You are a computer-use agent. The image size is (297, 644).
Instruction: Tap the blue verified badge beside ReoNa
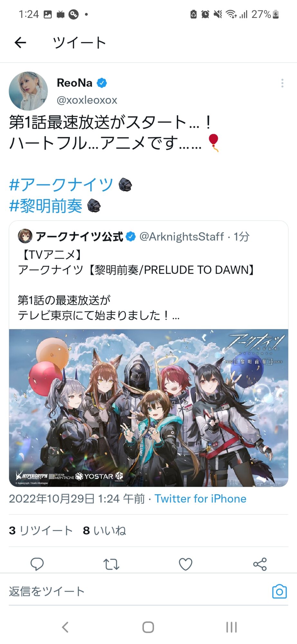102,83
